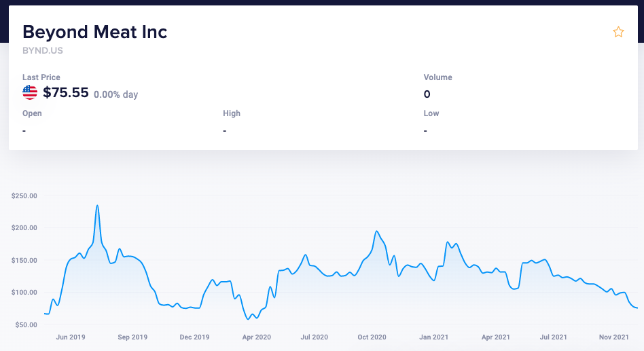The width and height of the screenshot is (644, 351).
Task: Click the Apr 2021 axis label
Action: [x=496, y=337]
